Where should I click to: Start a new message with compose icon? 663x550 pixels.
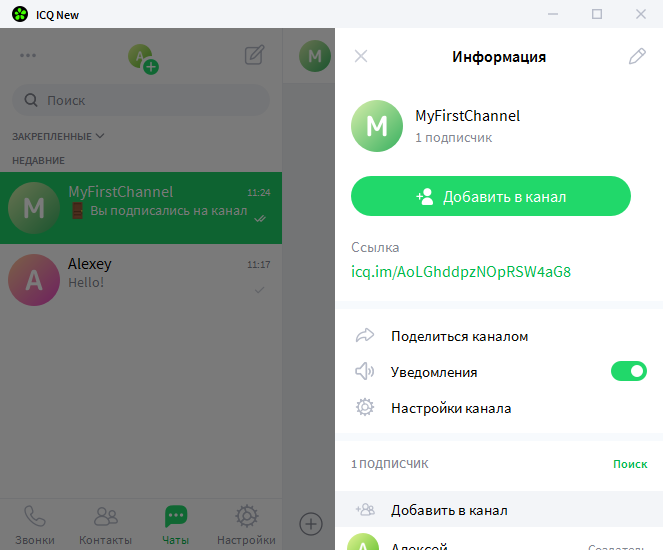(x=255, y=55)
